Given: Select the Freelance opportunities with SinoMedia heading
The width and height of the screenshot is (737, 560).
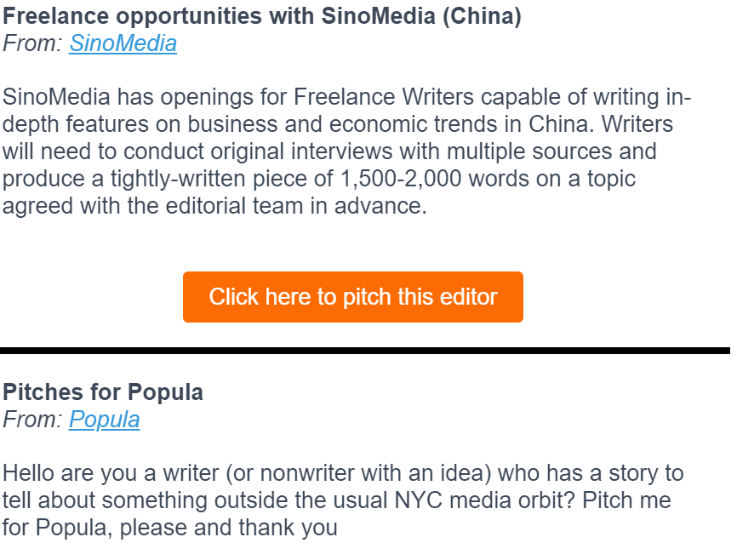Looking at the screenshot, I should 262,16.
